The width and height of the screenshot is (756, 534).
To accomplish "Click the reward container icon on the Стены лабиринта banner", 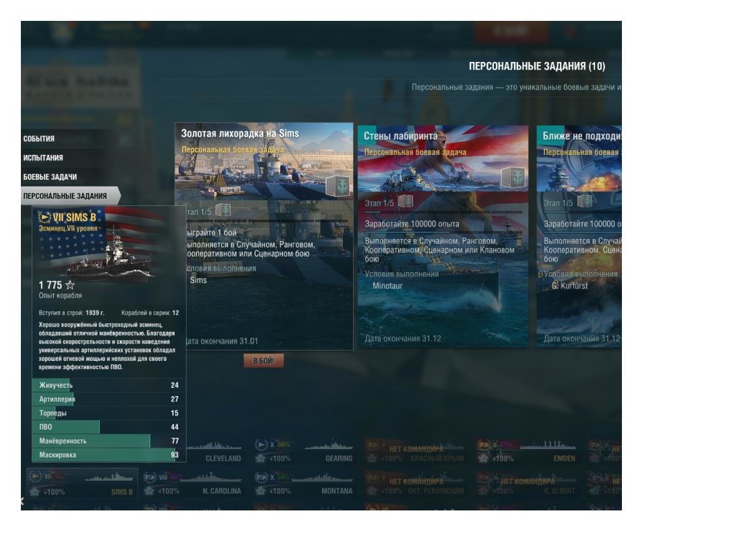I will [513, 177].
